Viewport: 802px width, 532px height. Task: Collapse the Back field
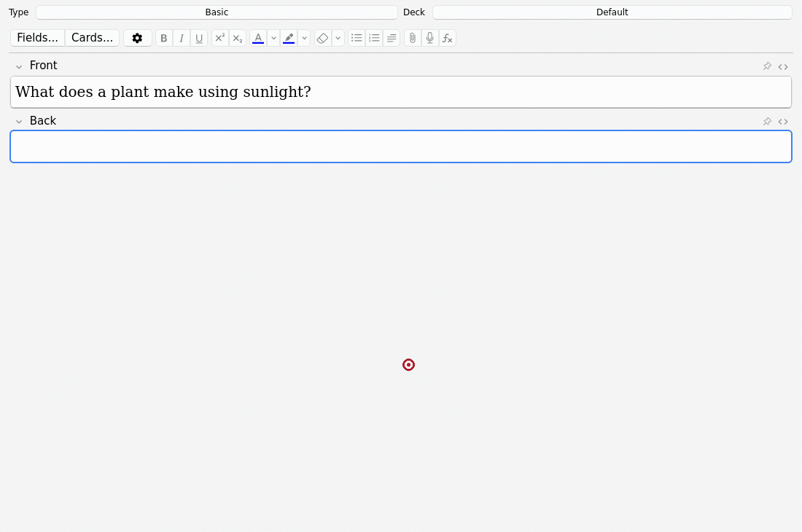[x=19, y=122]
